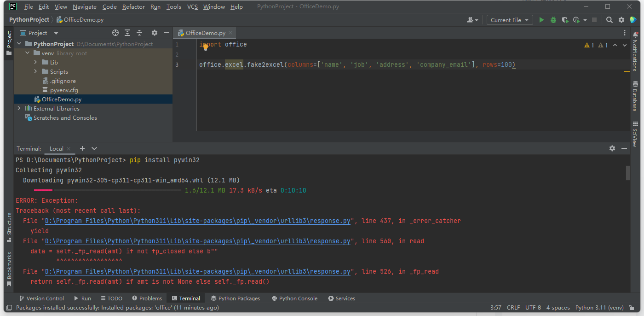Open Project panel options gear
Screen dimensions: 644x316
(x=155, y=33)
